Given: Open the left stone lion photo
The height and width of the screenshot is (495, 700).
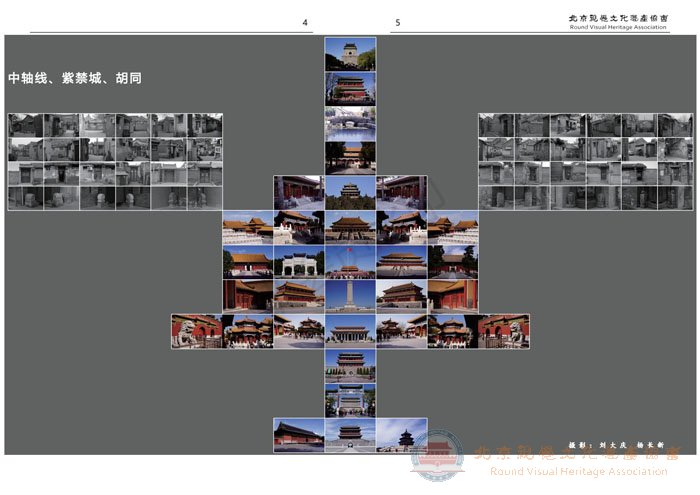Looking at the screenshot, I should (196, 331).
